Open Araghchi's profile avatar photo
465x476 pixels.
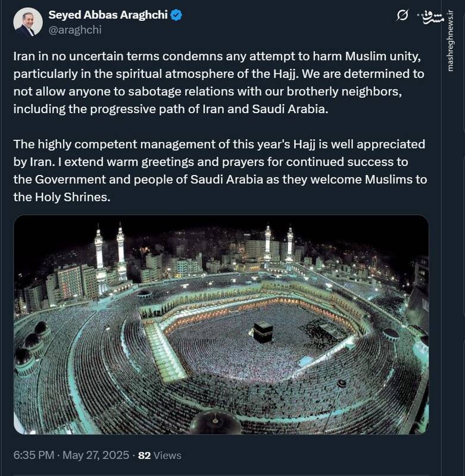(27, 23)
